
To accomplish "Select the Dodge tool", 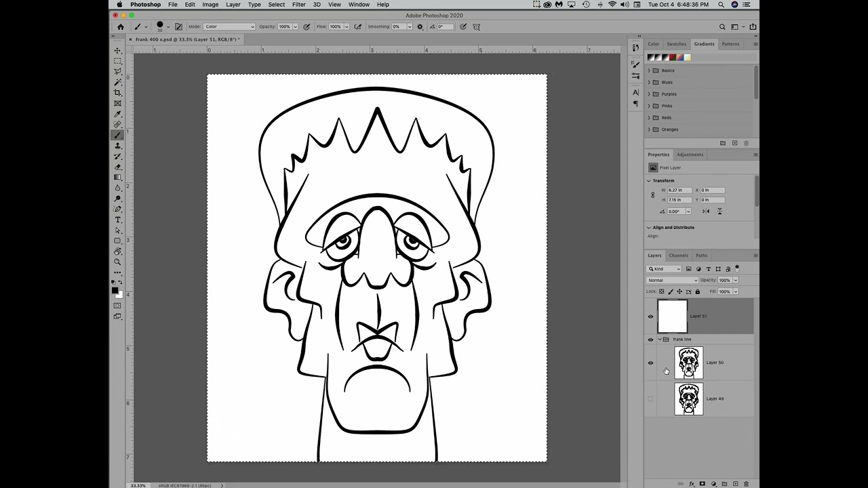I will click(117, 199).
